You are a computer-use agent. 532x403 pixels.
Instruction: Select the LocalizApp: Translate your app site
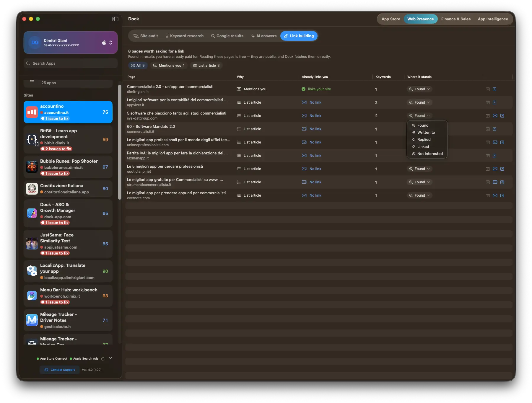(68, 271)
